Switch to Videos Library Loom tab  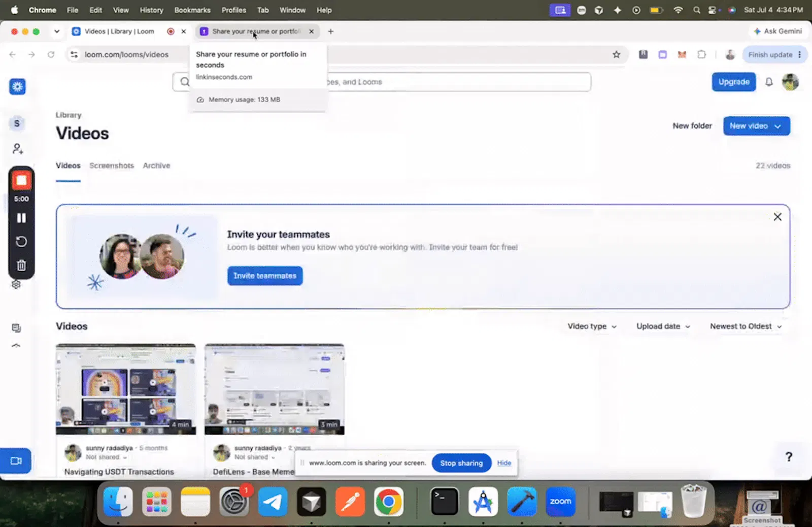(x=119, y=31)
